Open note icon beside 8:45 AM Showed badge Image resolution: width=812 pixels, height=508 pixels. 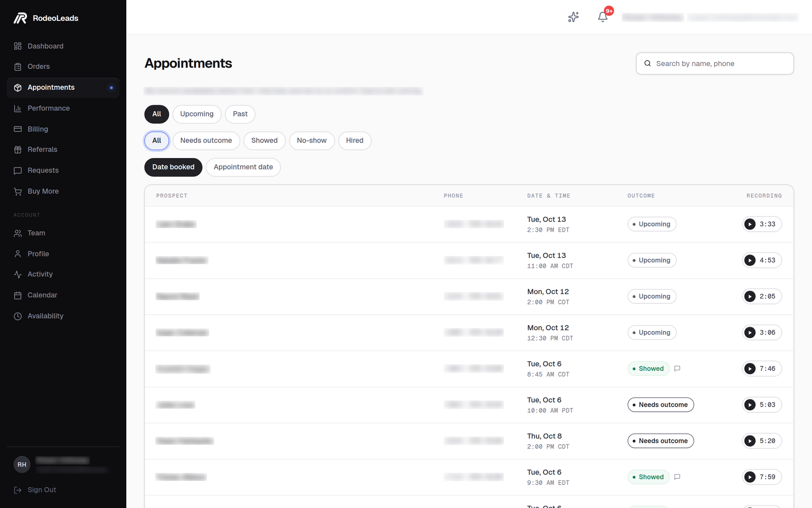click(677, 368)
